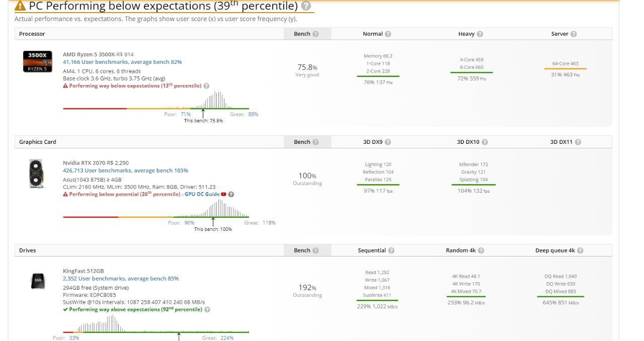
Task: Click the 3D DX11 help icon
Action: point(578,142)
